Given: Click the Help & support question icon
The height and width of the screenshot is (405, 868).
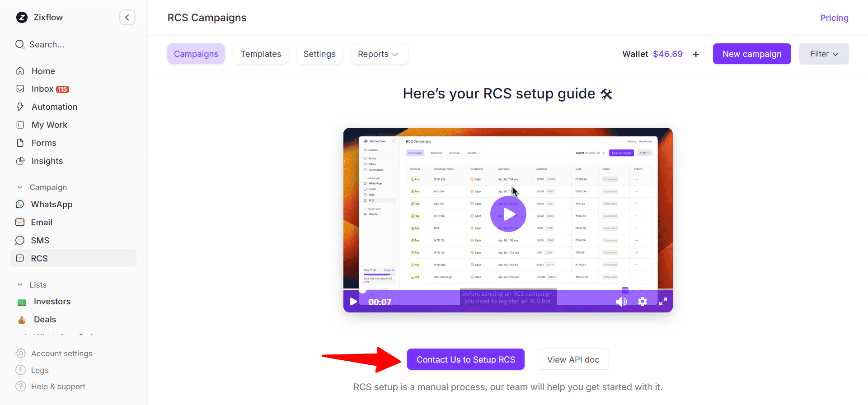Looking at the screenshot, I should pyautogui.click(x=21, y=386).
